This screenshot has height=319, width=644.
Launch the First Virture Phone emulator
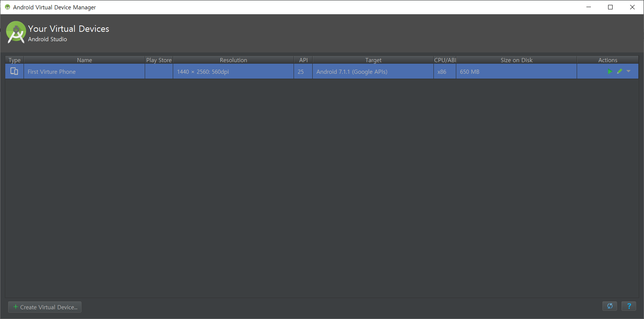pyautogui.click(x=610, y=72)
